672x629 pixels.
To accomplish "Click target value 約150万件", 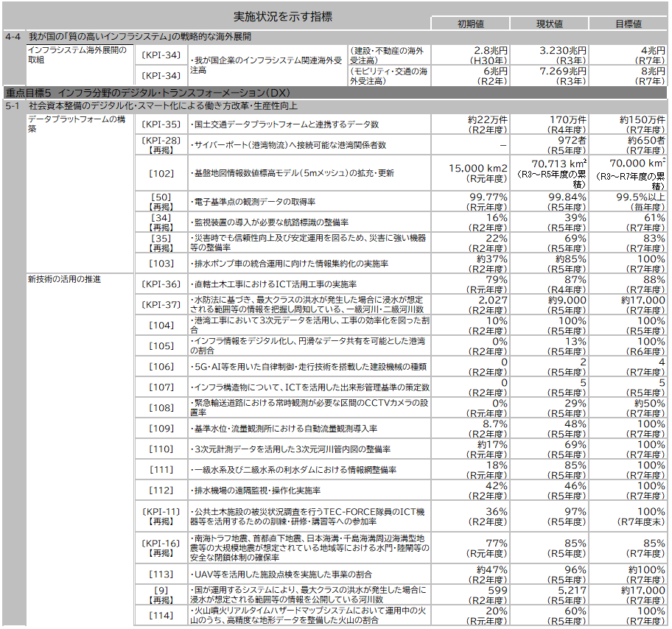I will click(642, 119).
